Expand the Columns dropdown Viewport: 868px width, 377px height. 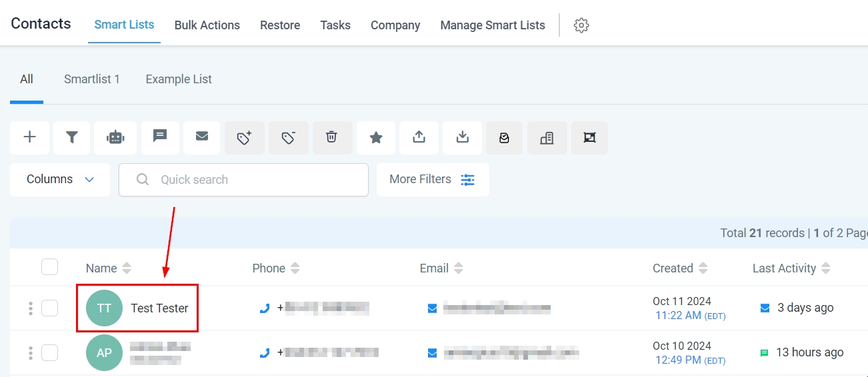coord(60,180)
